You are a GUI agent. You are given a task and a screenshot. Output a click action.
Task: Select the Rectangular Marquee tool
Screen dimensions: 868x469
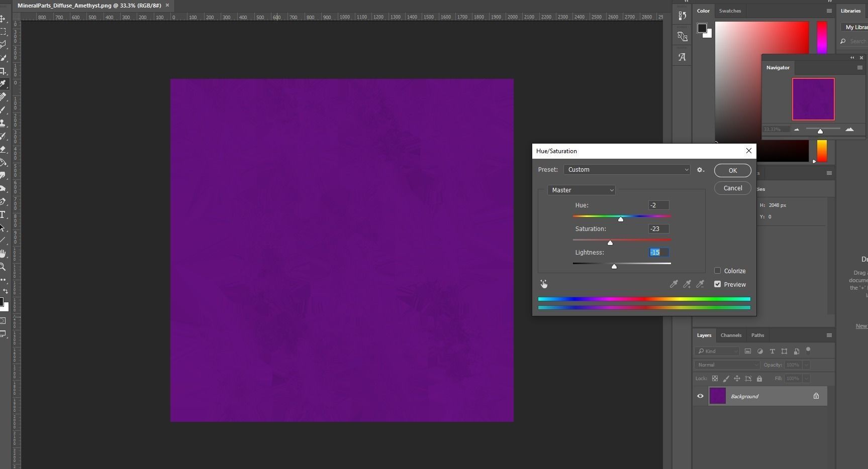3,32
